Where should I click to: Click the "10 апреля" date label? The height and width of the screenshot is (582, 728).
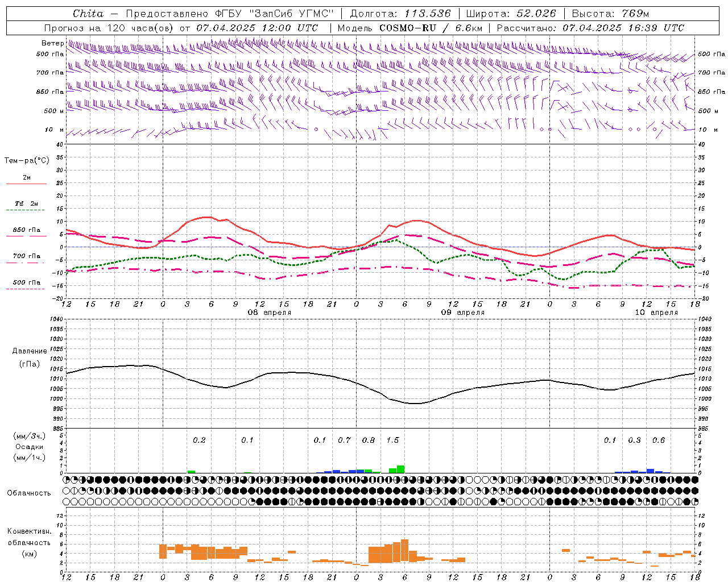click(656, 313)
